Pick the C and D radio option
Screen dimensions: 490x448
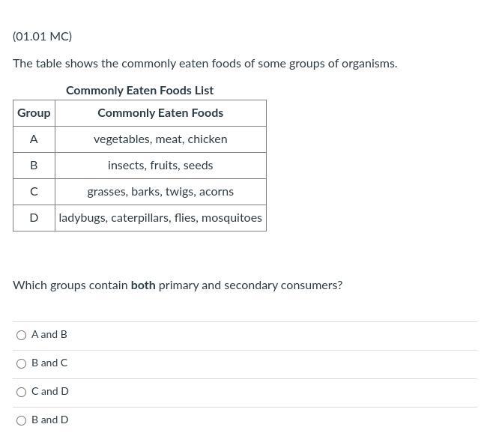click(21, 392)
